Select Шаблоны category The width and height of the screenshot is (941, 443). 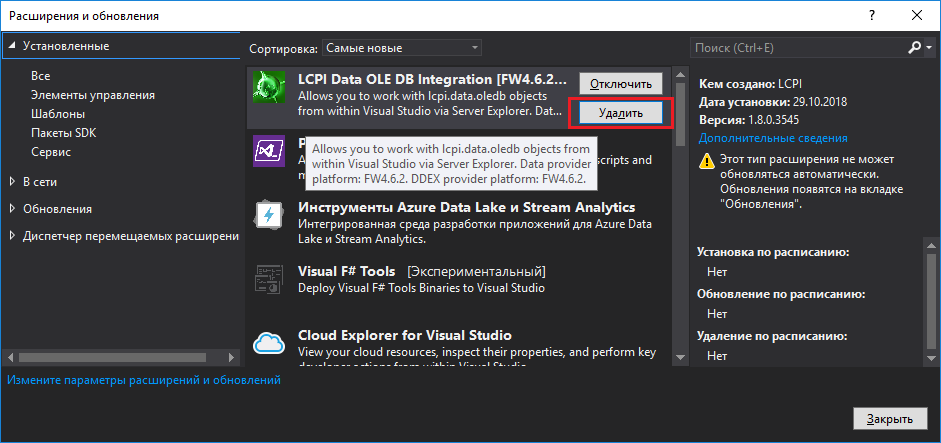(58, 114)
